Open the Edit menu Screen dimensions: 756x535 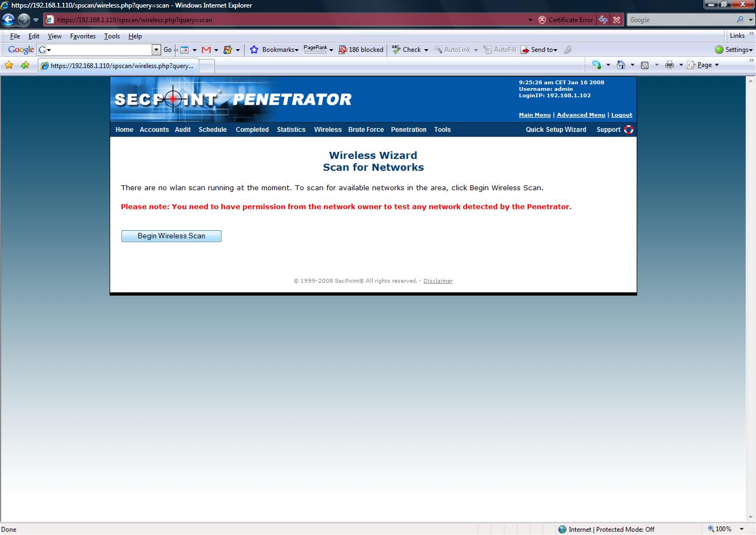pyautogui.click(x=34, y=36)
